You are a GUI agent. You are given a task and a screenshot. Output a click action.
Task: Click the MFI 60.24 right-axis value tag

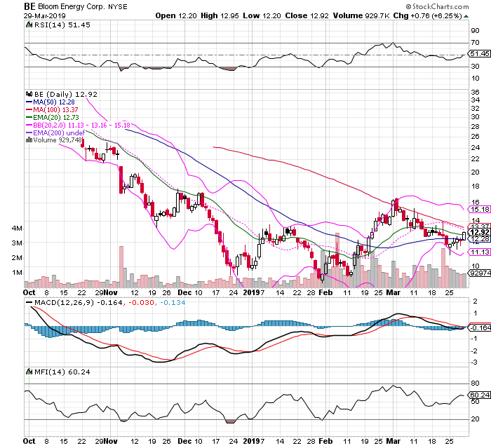[479, 395]
